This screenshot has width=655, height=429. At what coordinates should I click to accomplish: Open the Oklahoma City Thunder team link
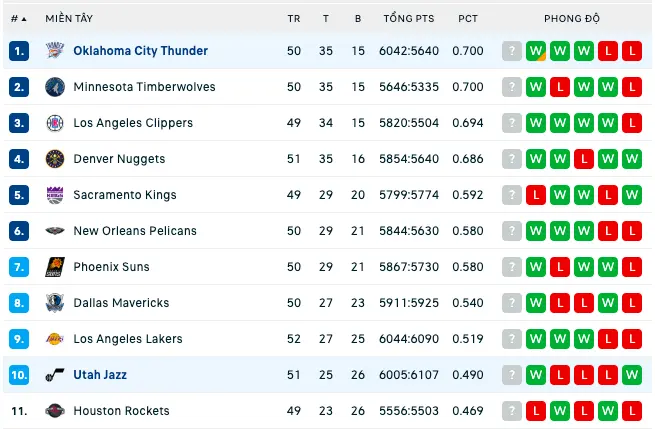point(140,51)
